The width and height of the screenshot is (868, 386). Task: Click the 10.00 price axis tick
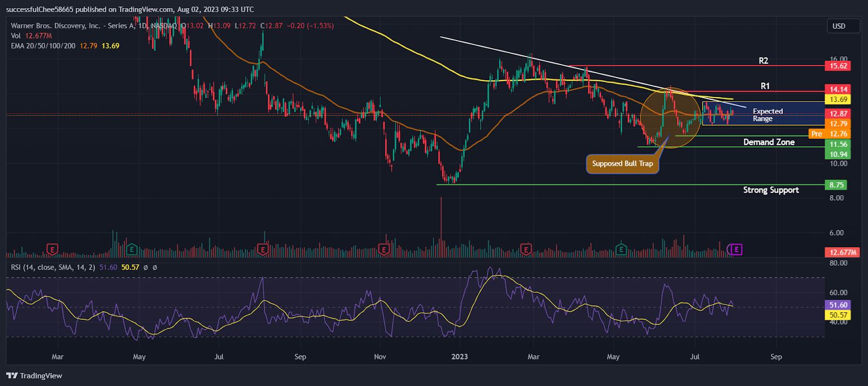click(x=838, y=164)
